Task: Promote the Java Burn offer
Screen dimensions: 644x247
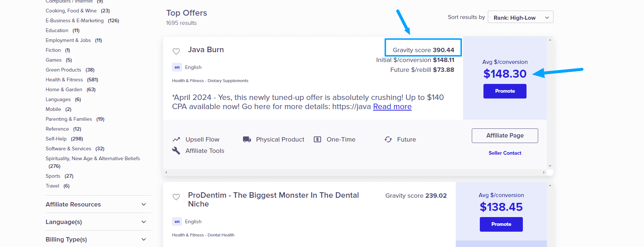Action: pyautogui.click(x=505, y=91)
